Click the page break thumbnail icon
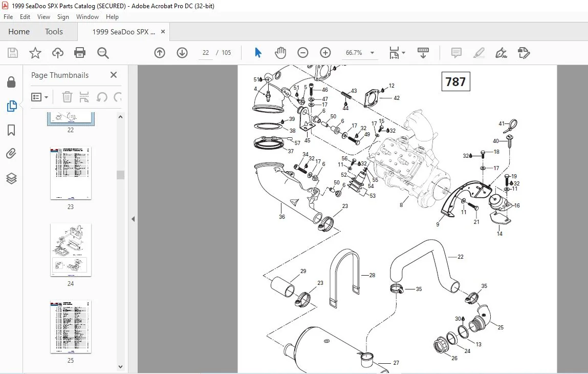Screen dimensions: 588x374 (x=84, y=97)
